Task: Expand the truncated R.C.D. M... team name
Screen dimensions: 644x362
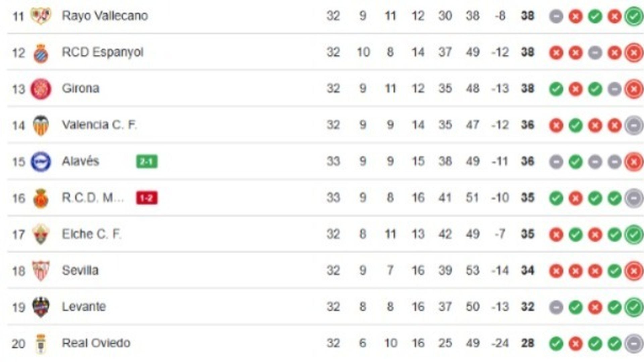Action: (x=93, y=198)
